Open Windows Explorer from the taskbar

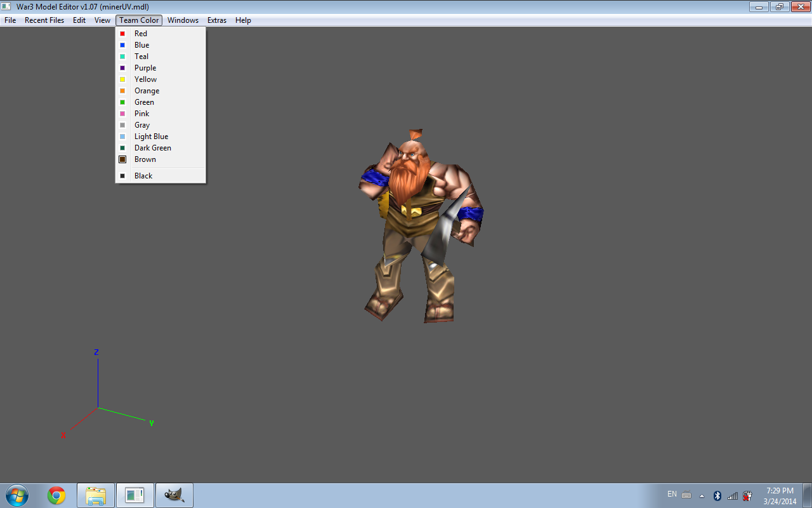click(96, 495)
